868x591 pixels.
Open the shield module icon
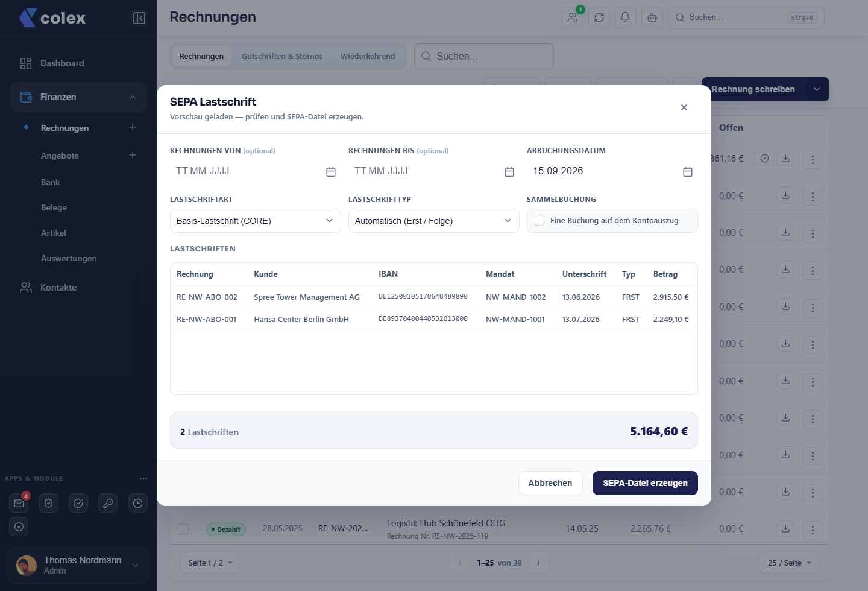tap(49, 503)
